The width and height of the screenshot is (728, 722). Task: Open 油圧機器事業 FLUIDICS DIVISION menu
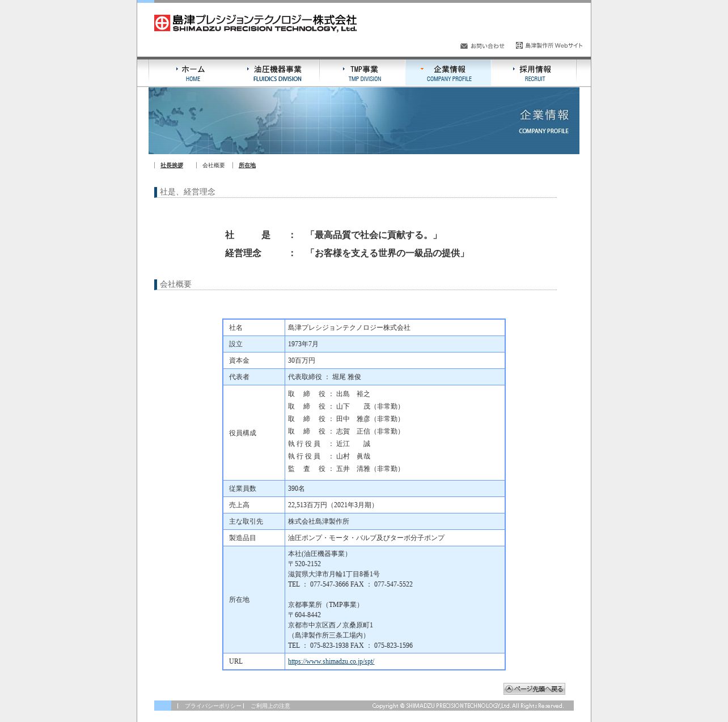click(x=277, y=73)
